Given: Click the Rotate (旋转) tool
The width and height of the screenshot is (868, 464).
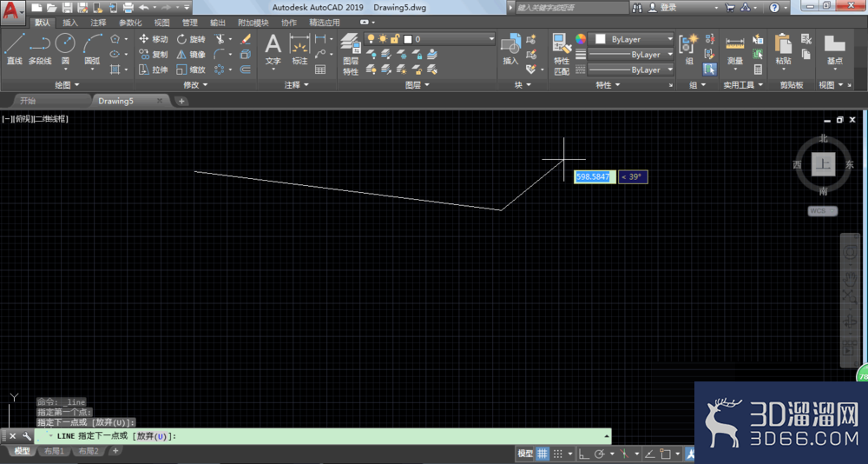Looking at the screenshot, I should (x=191, y=39).
